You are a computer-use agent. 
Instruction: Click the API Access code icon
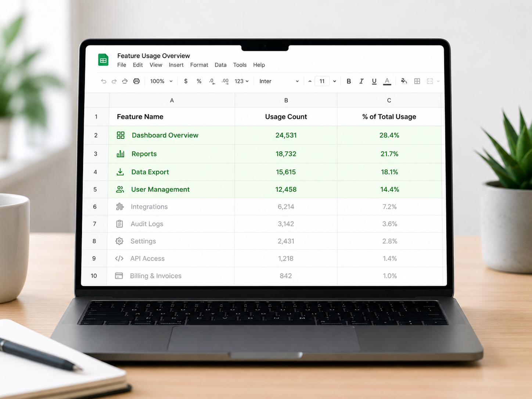(x=119, y=258)
